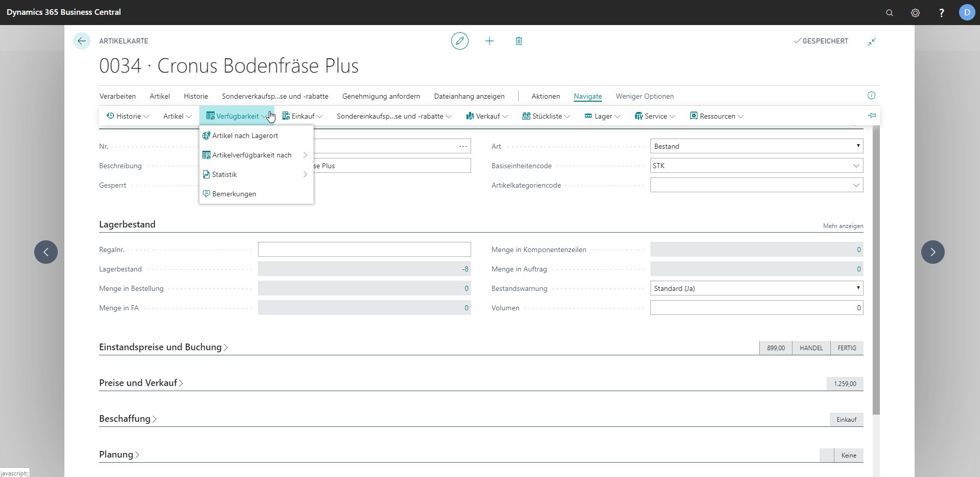Click the pencil edit icon
This screenshot has height=477, width=980.
(460, 41)
